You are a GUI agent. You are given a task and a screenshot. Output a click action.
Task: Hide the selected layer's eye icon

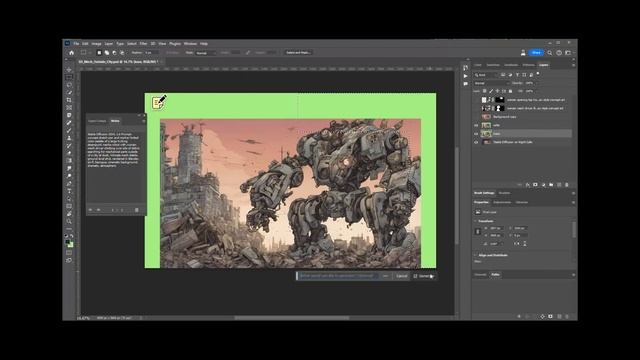tap(476, 133)
